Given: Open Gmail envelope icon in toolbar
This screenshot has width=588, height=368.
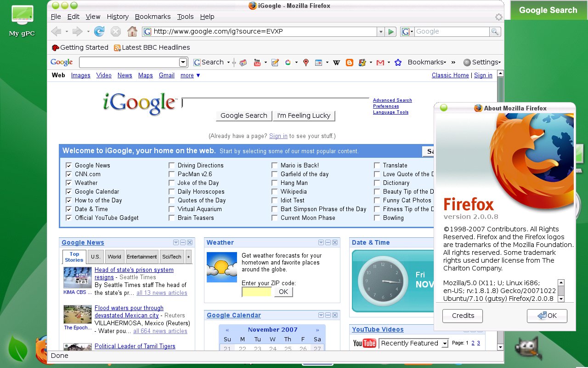Looking at the screenshot, I should pos(380,63).
